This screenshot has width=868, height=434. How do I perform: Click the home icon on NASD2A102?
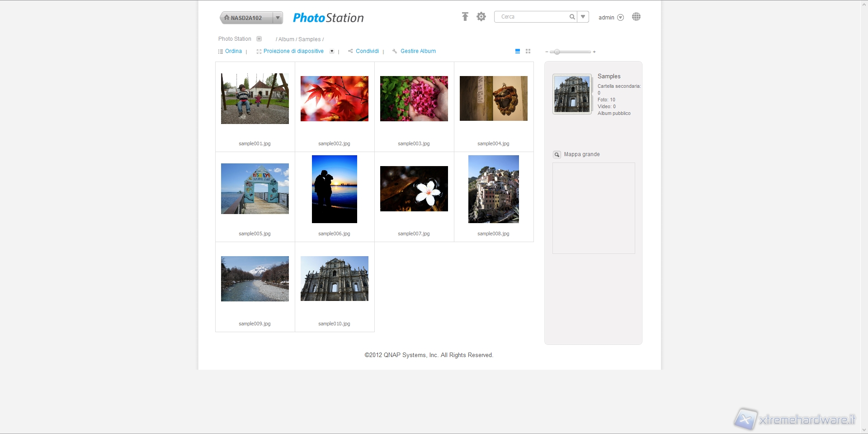226,18
